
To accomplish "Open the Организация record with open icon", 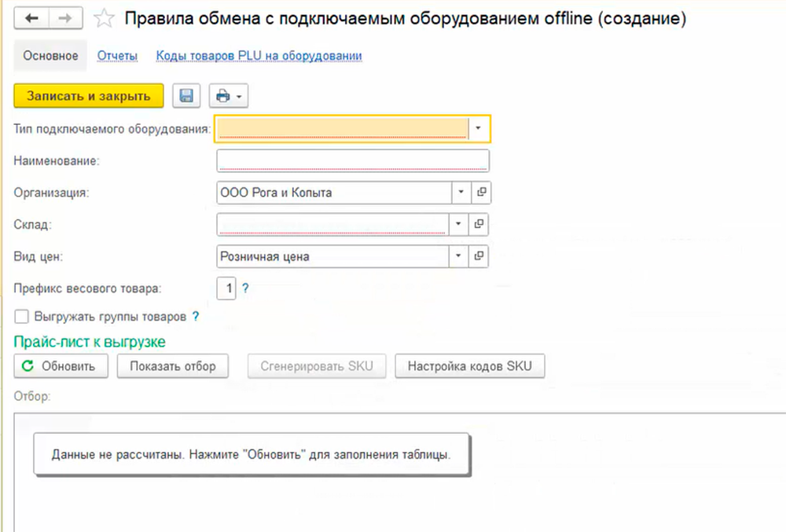I will [480, 193].
